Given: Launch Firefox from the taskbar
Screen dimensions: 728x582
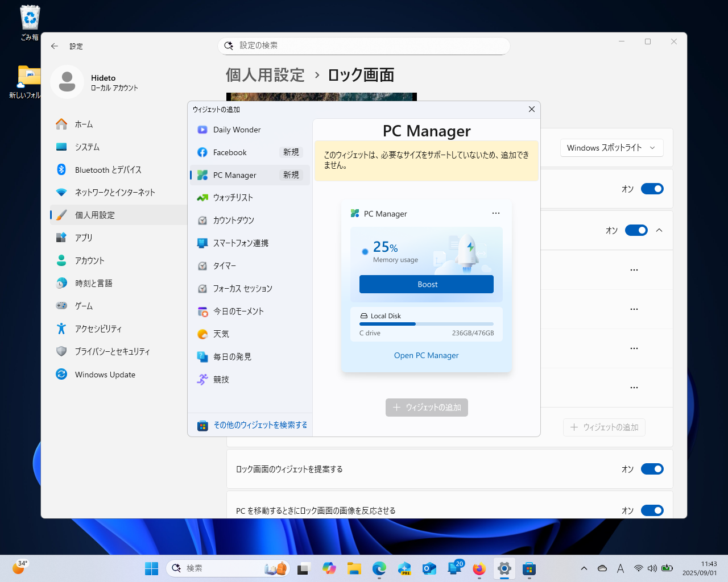Looking at the screenshot, I should (479, 568).
